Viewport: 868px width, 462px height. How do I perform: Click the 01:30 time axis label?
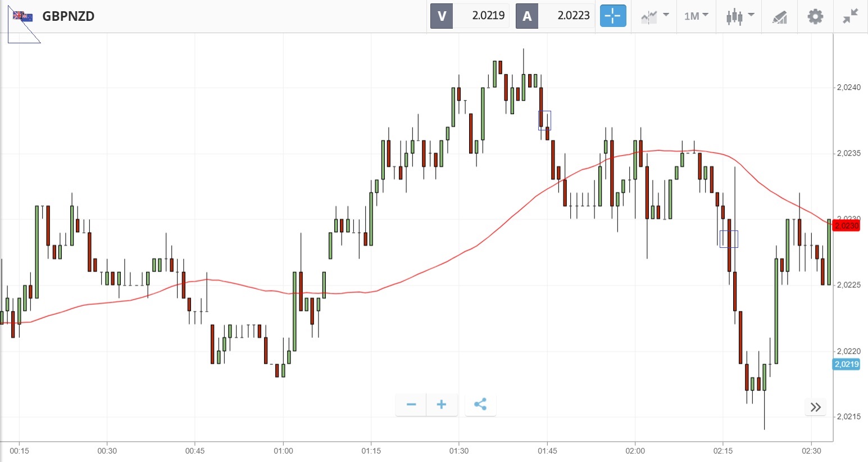(459, 451)
